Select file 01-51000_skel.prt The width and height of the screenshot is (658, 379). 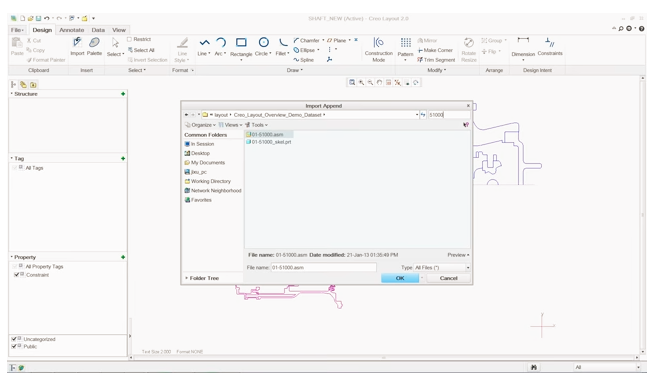pos(269,142)
